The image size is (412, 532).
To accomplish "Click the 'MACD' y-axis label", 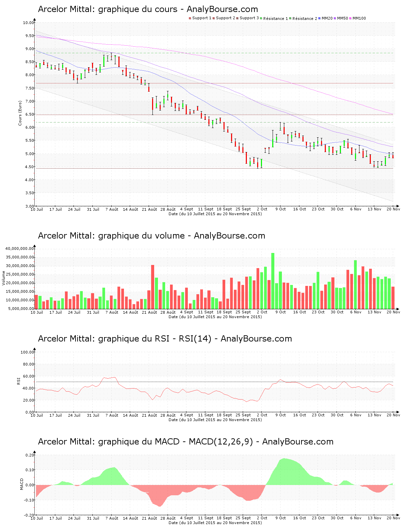I will (x=22, y=484).
